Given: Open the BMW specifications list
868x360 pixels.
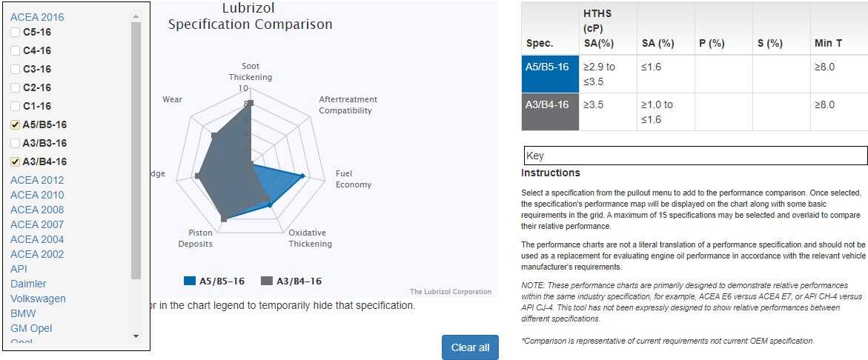Looking at the screenshot, I should (x=23, y=313).
